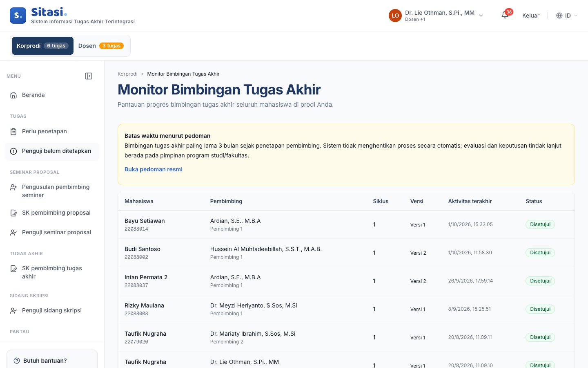Screen dimensions: 588x368
Task: Click the Penguji belum ditetapkan alert icon
Action: coord(13,151)
